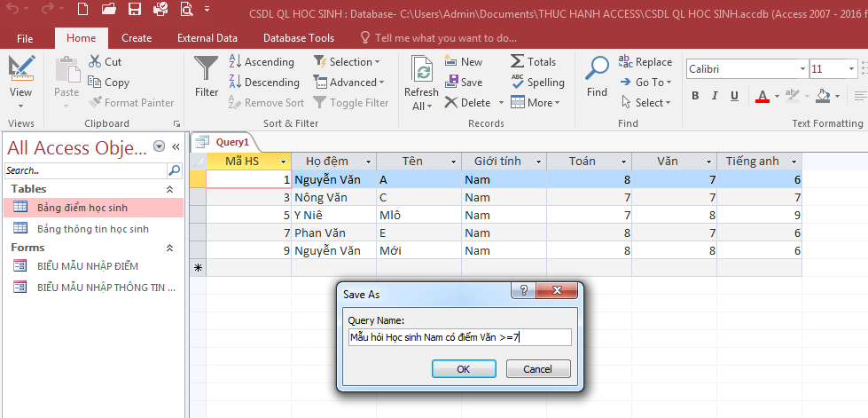Open the Toán column filter arrow
The height and width of the screenshot is (418, 868).
click(x=624, y=162)
